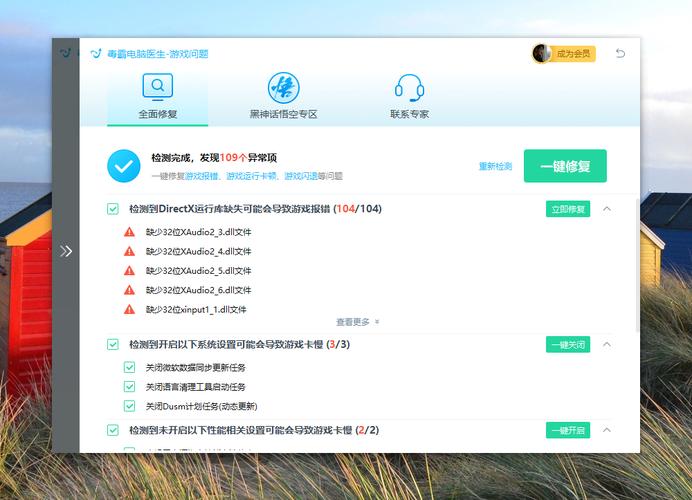Toggle checkbox for DirectX运行库缺失 section
The height and width of the screenshot is (500, 692).
tap(113, 209)
